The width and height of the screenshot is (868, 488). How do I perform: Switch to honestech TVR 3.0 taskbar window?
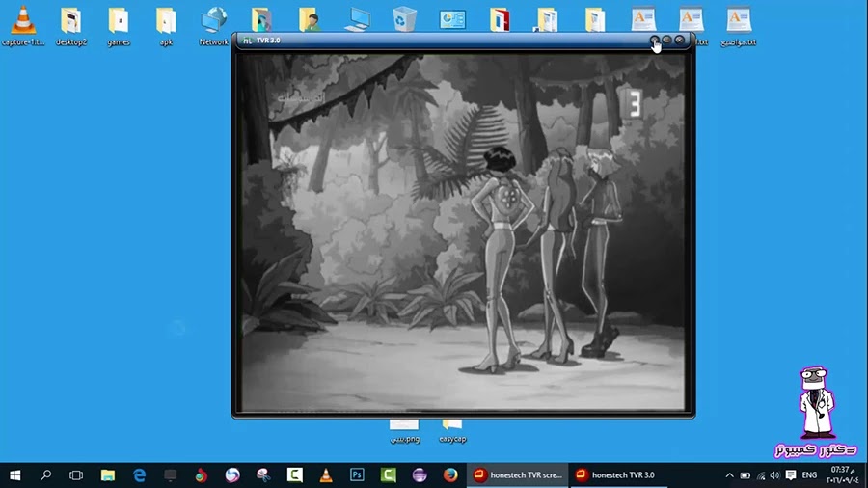(618, 475)
